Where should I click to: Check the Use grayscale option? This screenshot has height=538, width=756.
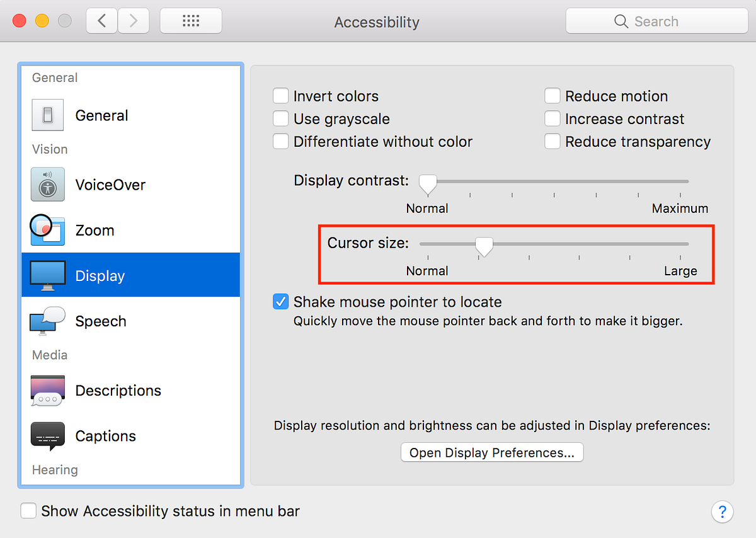point(280,118)
